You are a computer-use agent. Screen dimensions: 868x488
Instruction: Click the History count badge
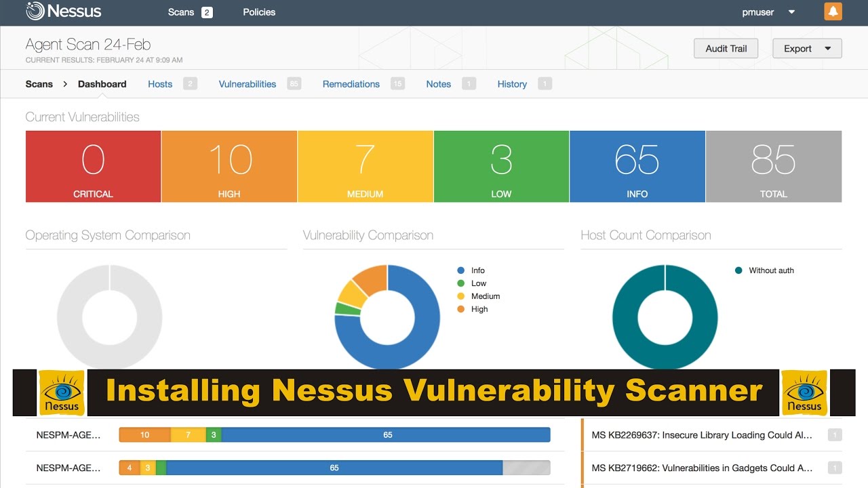click(x=545, y=84)
